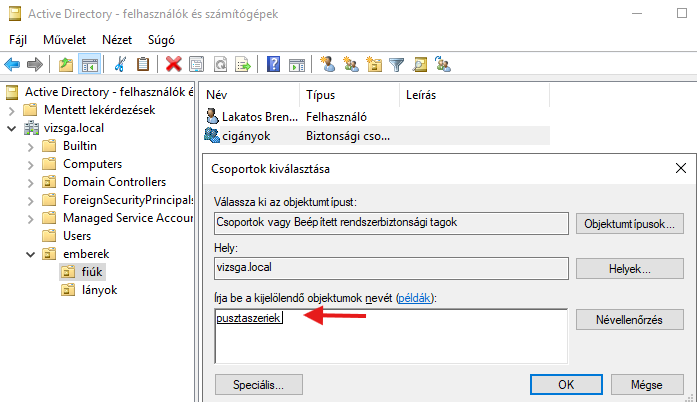Open the Művelet menu
Screen dimensions: 697x402
click(64, 39)
